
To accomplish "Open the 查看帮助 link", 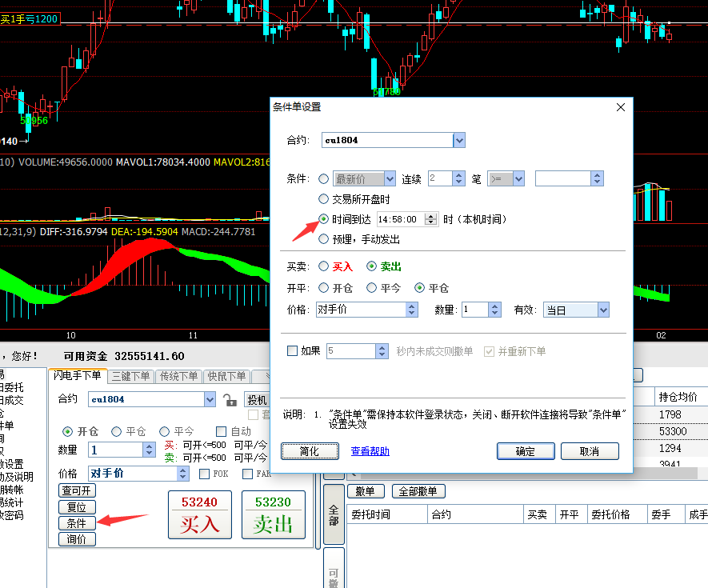I will [x=370, y=451].
